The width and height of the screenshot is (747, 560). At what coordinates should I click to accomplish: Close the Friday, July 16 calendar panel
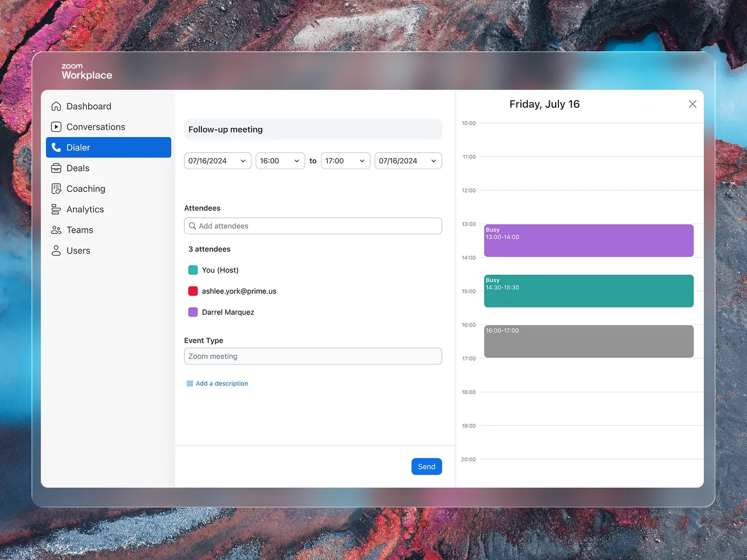[693, 104]
